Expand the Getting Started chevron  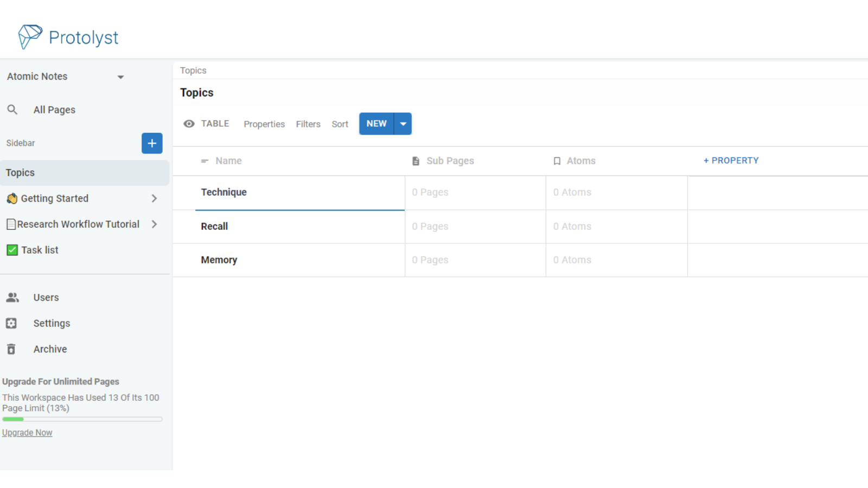pyautogui.click(x=154, y=198)
